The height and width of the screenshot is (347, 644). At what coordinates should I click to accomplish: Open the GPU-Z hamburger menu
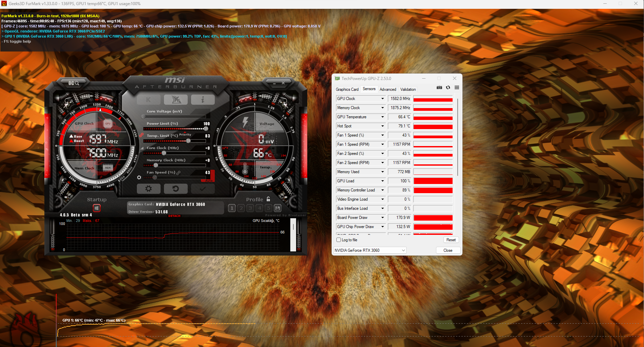(457, 87)
